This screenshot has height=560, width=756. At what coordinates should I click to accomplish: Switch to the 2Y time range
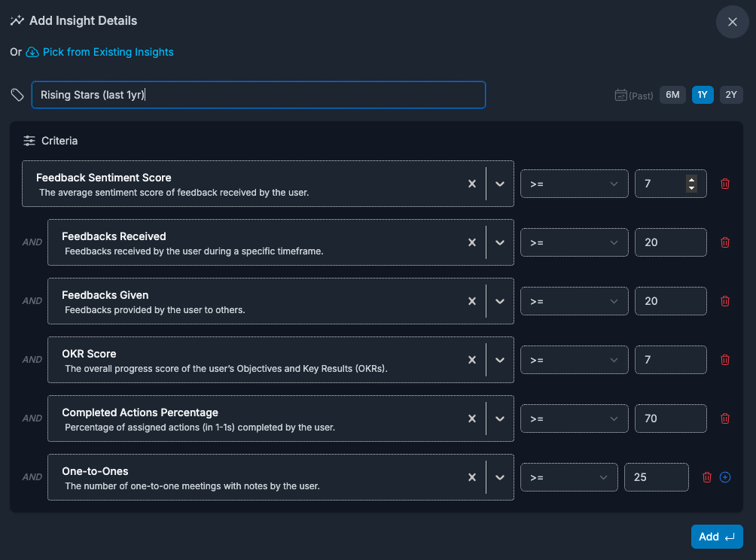tap(730, 94)
